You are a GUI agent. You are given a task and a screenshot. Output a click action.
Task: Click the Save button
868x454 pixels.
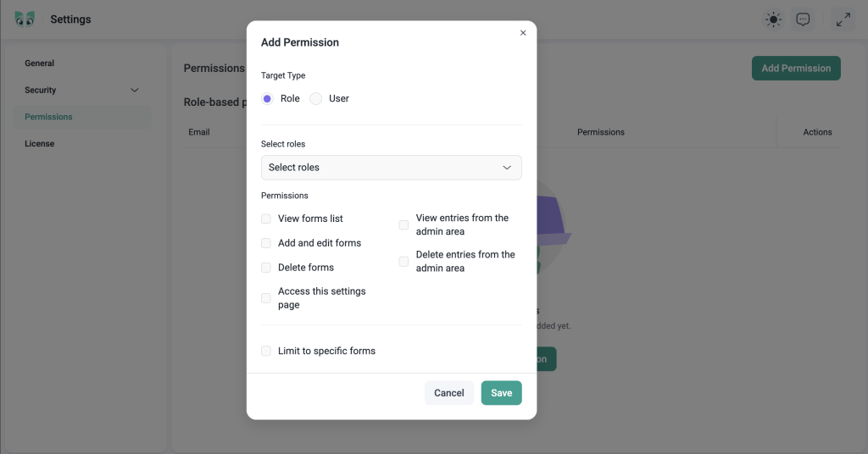(501, 393)
